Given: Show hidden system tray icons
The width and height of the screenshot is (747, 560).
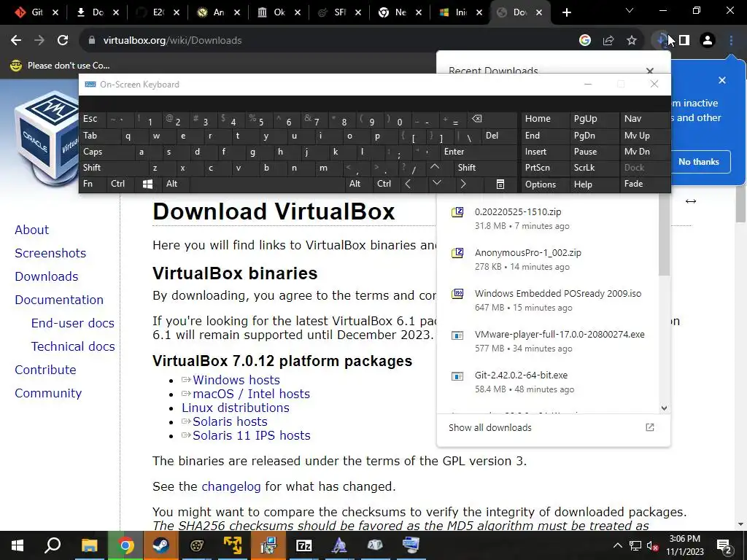Looking at the screenshot, I should point(617,545).
